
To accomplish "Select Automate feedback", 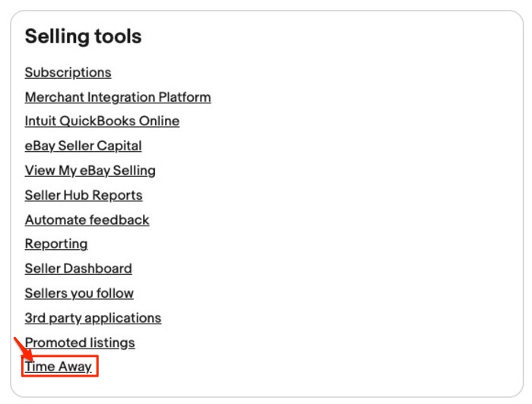I will tap(87, 219).
